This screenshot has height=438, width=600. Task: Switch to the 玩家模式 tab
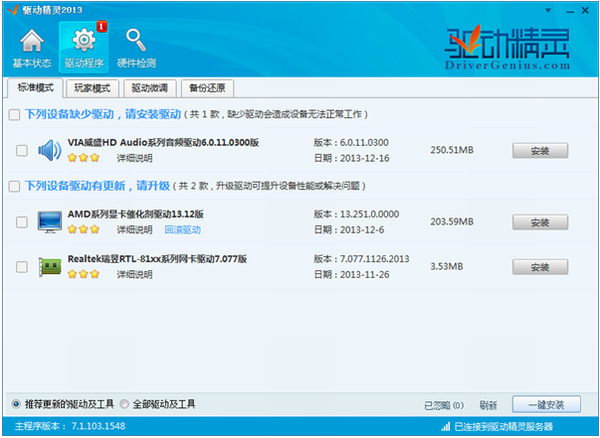point(92,88)
